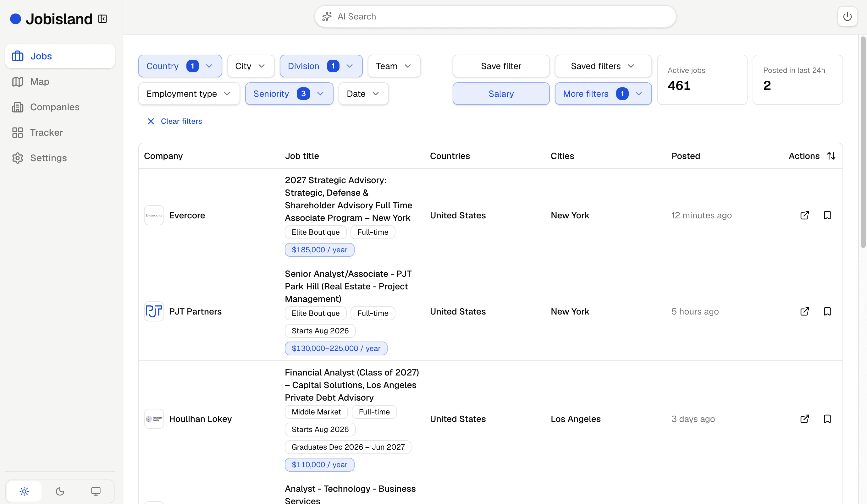Open More filters dropdown
This screenshot has height=504, width=867.
pos(603,94)
